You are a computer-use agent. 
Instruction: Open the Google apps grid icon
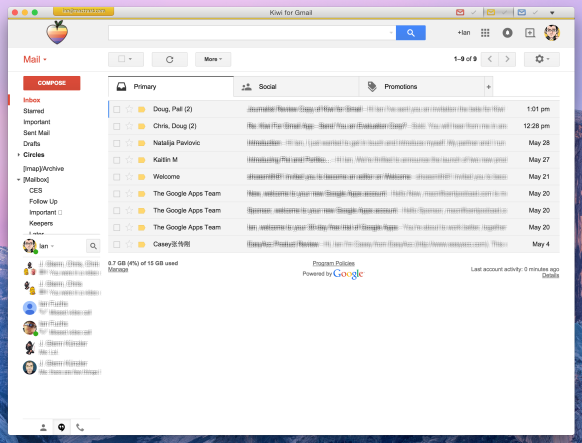[485, 33]
